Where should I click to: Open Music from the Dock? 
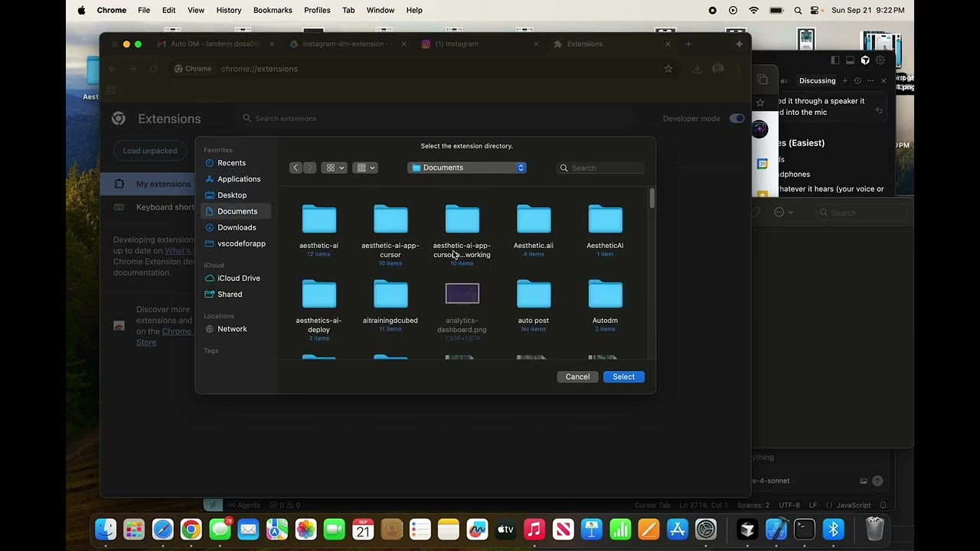(534, 529)
